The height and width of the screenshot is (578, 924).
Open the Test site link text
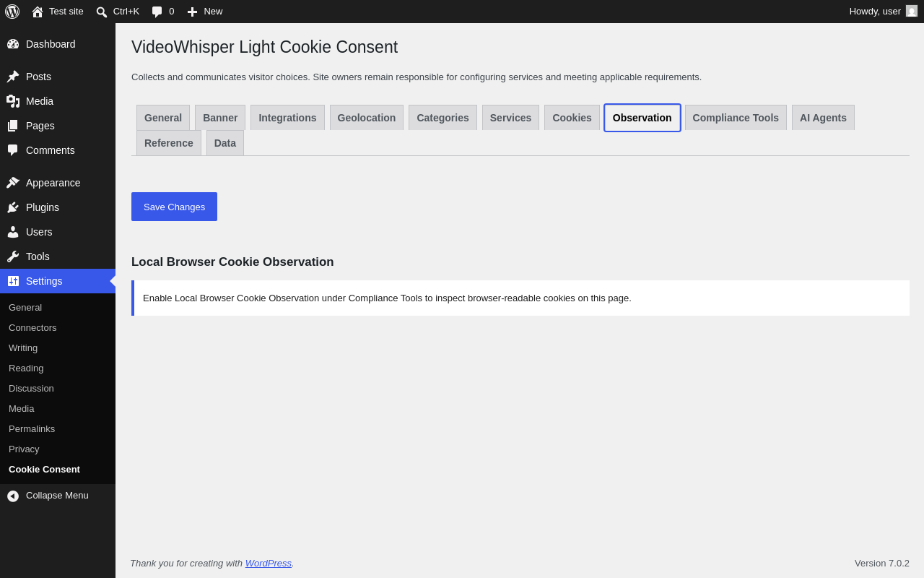click(x=66, y=11)
